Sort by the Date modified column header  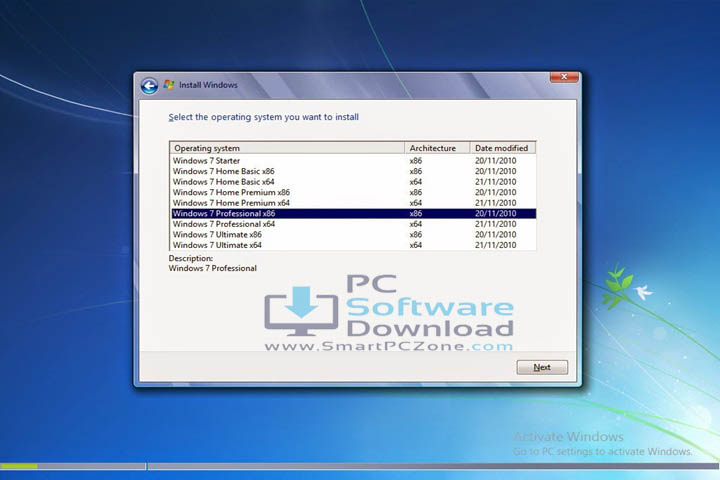tap(503, 148)
